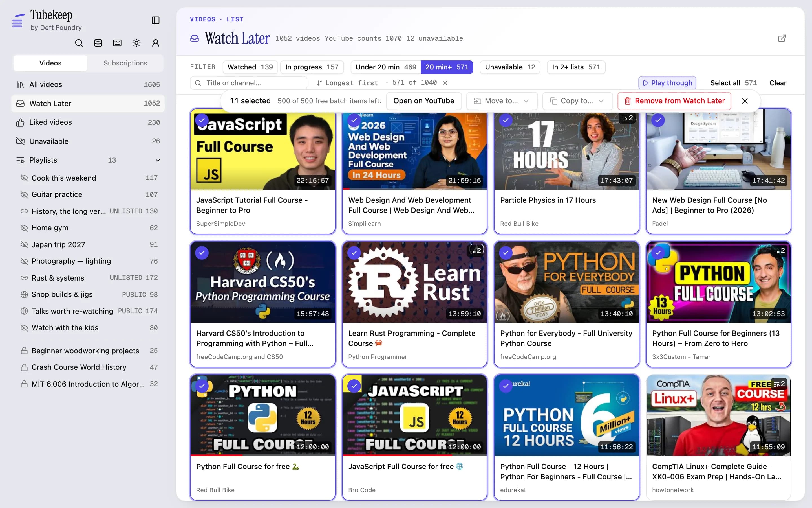Open the Liked videos list
812x508 pixels.
88,122
